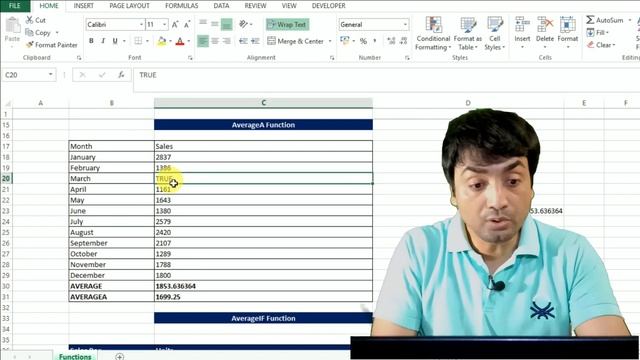
Task: Switch to the DATA tab
Action: pos(221,6)
